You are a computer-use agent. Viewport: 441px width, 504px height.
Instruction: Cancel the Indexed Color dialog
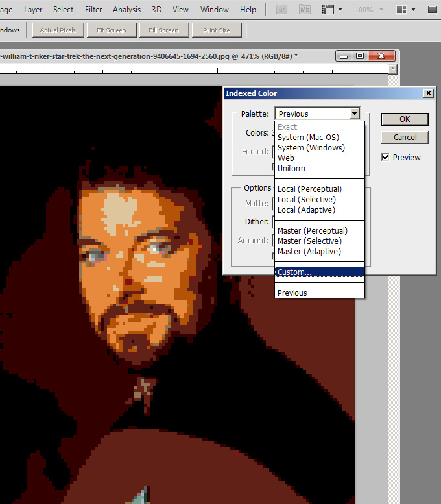405,138
